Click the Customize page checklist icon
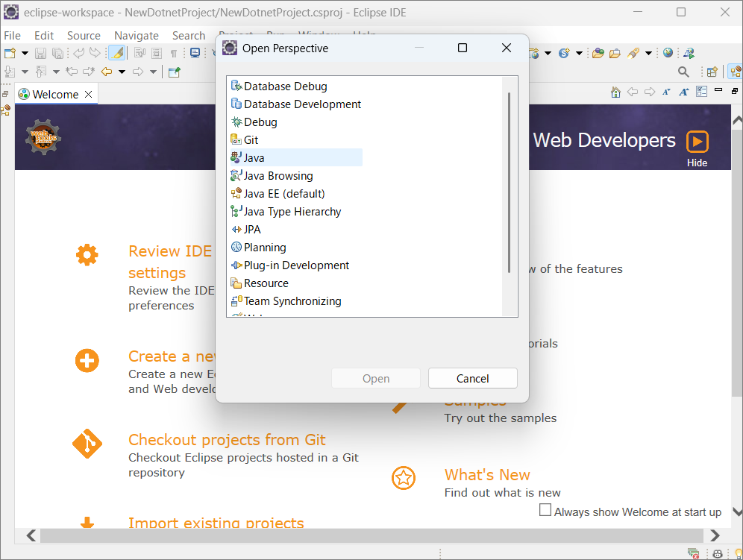Image resolution: width=743 pixels, height=560 pixels. [x=702, y=92]
